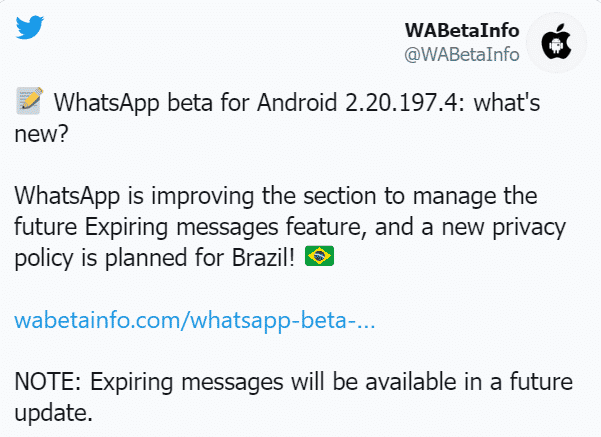Click "available in a future" text
Screen dimensions: 601x437
click(x=469, y=382)
